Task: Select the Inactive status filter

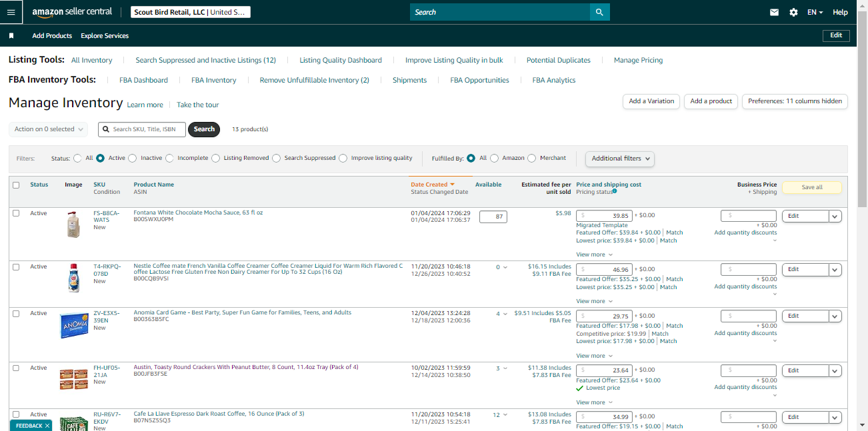Action: [132, 158]
